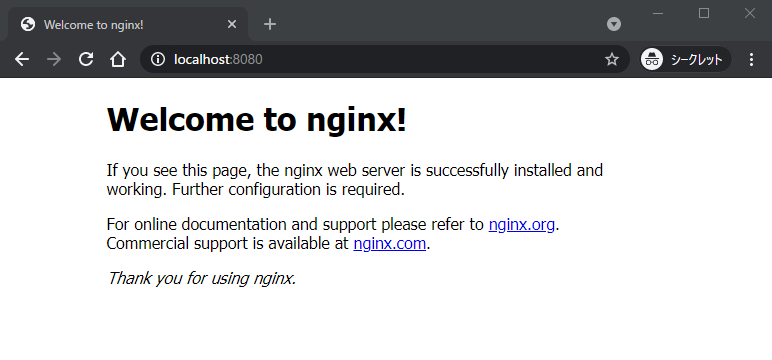772x360 pixels.
Task: Open the incognito シークレット profile button
Action: coord(685,60)
